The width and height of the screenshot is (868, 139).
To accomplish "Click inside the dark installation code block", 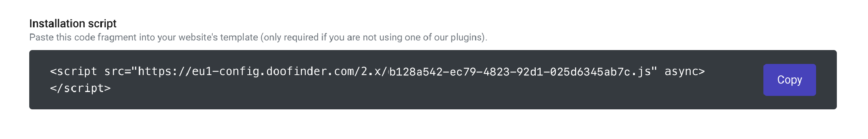I will 433,80.
